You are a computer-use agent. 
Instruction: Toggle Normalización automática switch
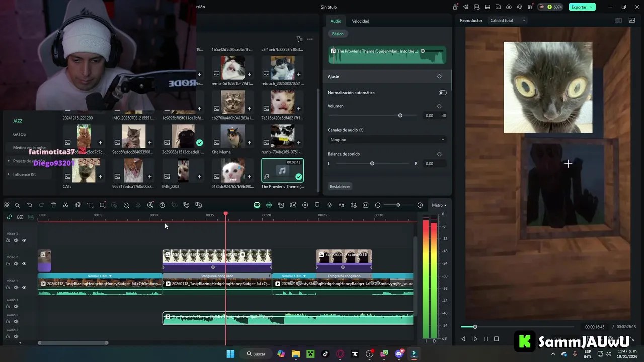[x=442, y=93]
